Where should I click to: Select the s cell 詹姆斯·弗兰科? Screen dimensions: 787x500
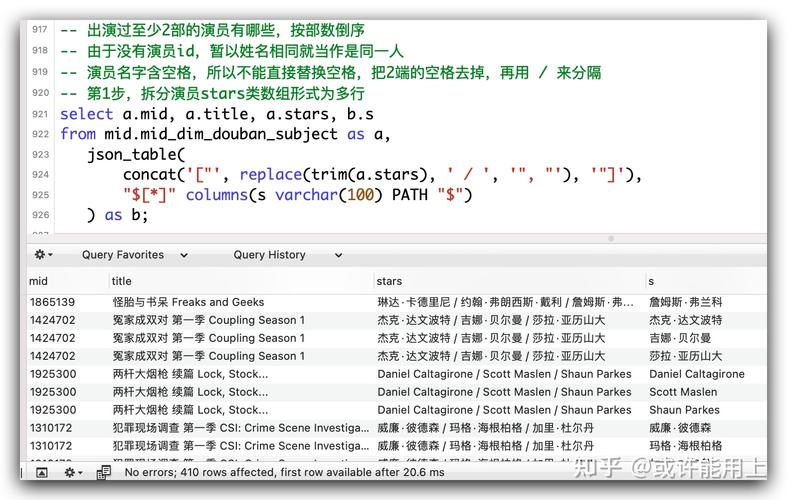[x=686, y=302]
